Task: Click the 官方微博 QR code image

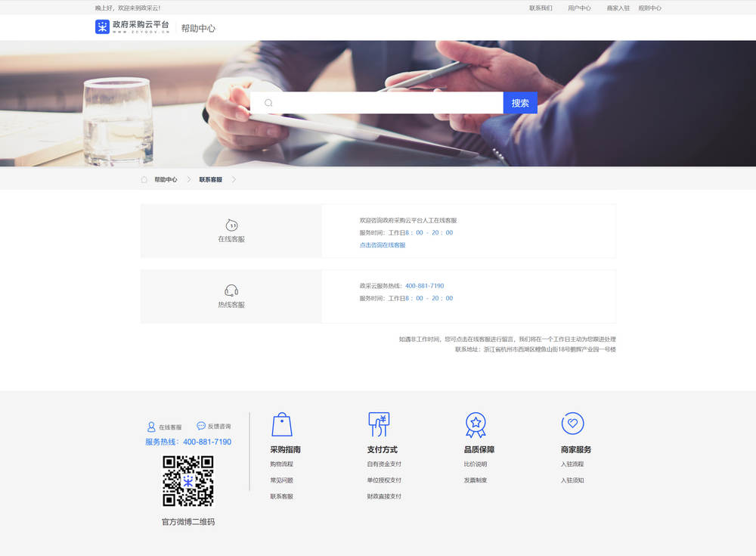Action: coord(188,481)
